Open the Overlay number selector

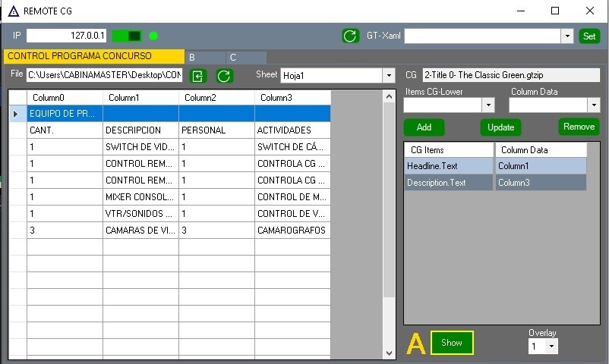pos(550,346)
